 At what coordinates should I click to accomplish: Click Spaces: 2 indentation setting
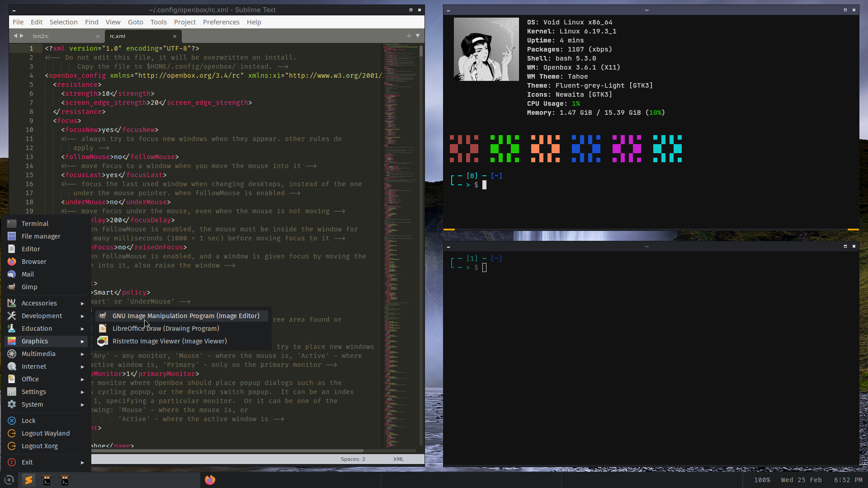point(353,459)
